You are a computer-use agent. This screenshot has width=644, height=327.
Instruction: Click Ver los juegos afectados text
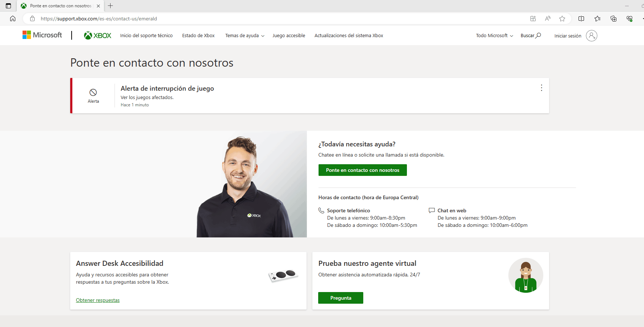point(147,97)
